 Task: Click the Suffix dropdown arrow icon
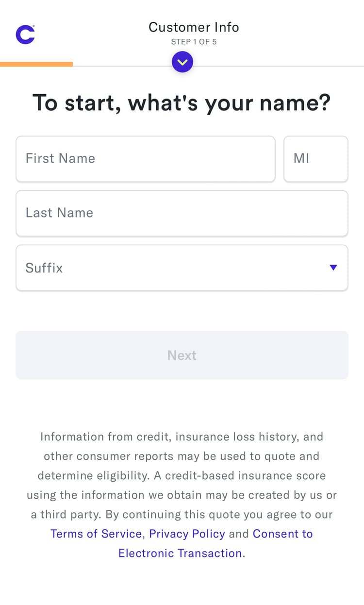pyautogui.click(x=333, y=267)
